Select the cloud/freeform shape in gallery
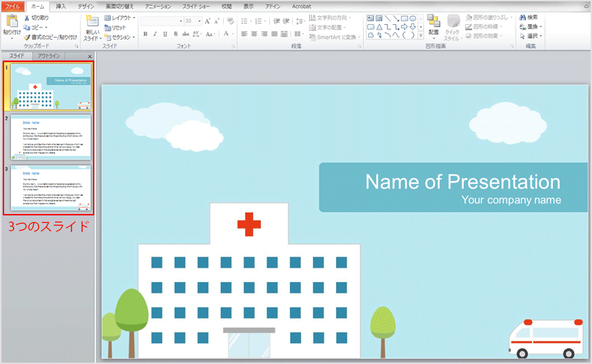Viewport: 592px width, 364px height. [x=371, y=35]
